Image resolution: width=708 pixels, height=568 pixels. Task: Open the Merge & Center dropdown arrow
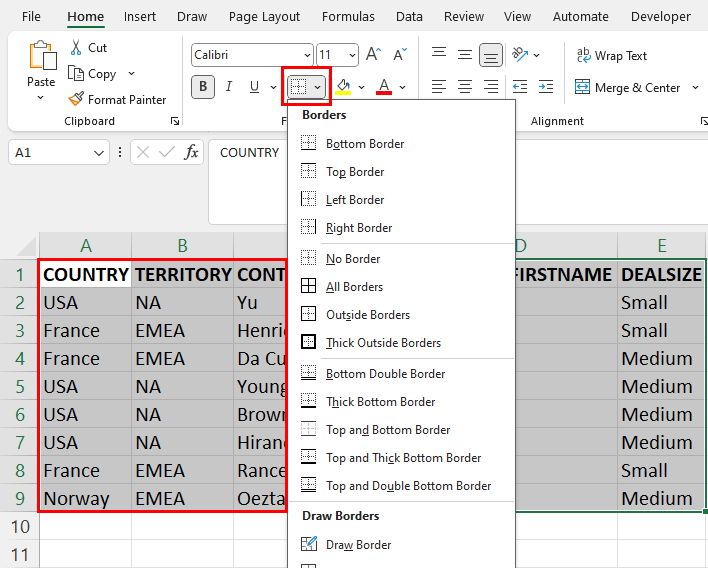[695, 87]
